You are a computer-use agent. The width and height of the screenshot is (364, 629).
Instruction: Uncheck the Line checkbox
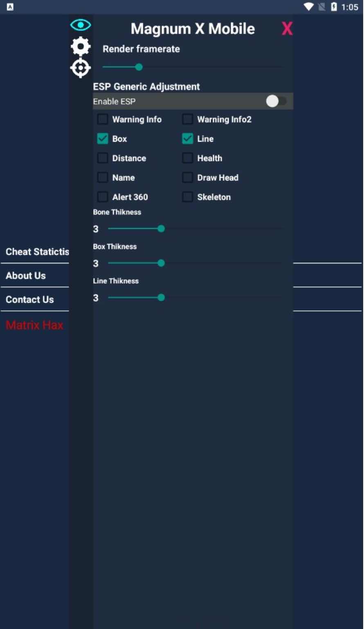(188, 139)
